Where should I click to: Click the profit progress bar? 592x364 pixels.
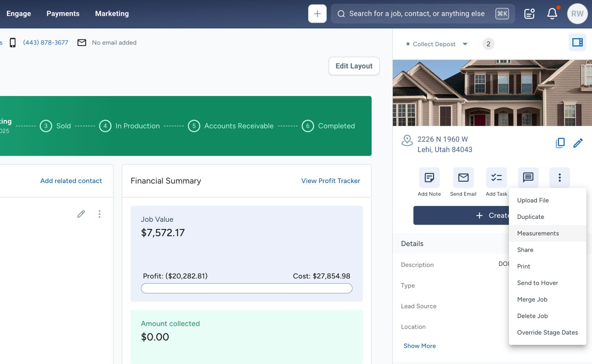pos(246,288)
